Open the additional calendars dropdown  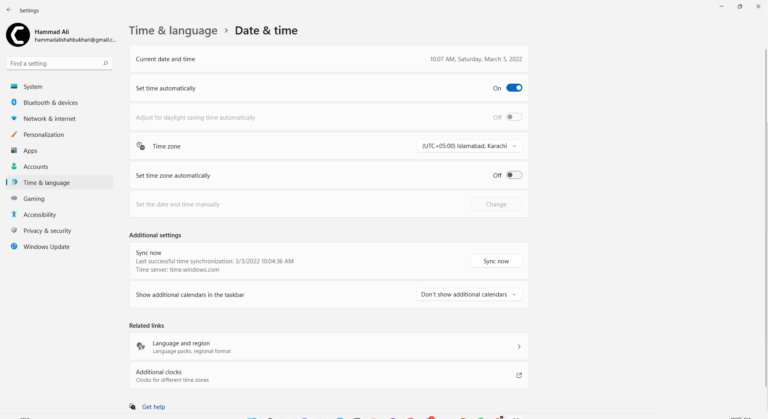pos(469,294)
